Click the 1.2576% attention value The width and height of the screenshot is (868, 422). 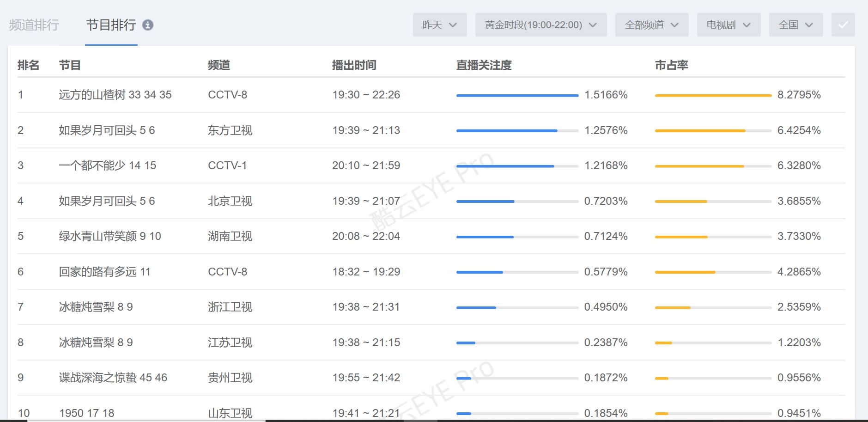point(606,130)
